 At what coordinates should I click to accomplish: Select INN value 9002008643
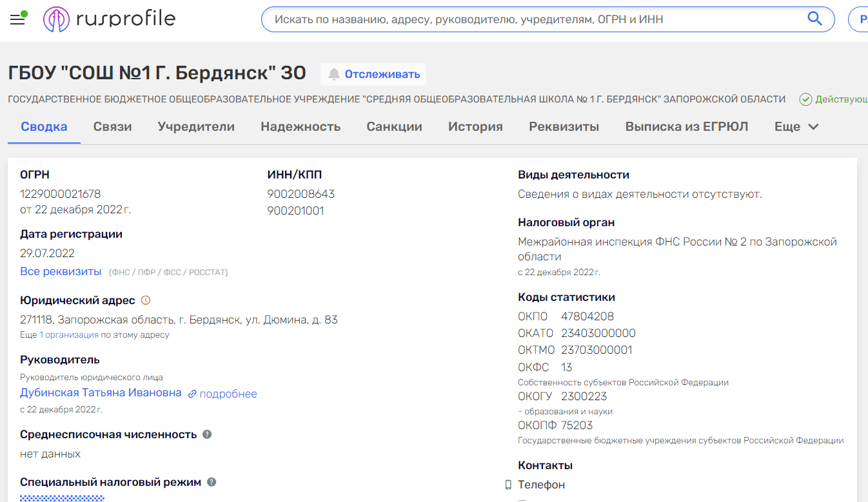301,194
